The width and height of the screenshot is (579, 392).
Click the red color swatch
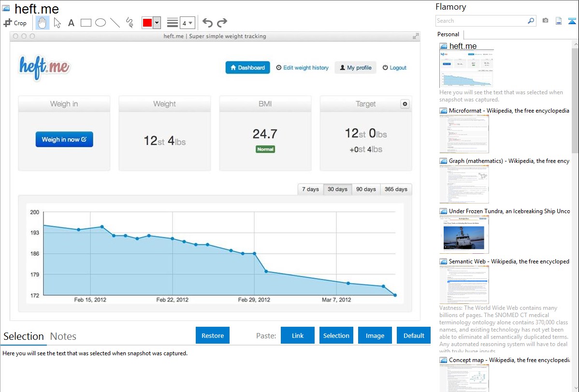point(147,23)
